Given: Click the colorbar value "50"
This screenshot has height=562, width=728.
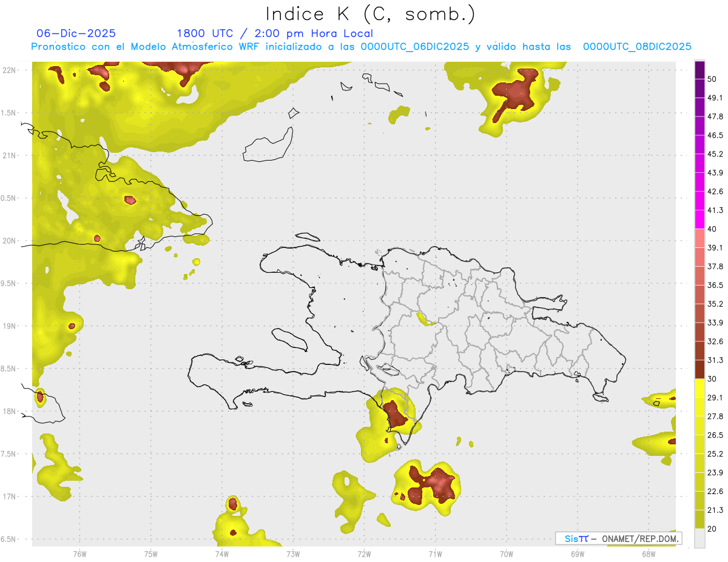Looking at the screenshot, I should (x=713, y=79).
